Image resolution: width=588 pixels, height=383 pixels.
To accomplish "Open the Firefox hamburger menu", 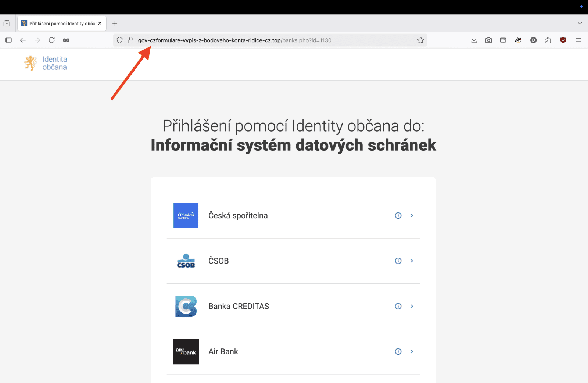I will [578, 40].
